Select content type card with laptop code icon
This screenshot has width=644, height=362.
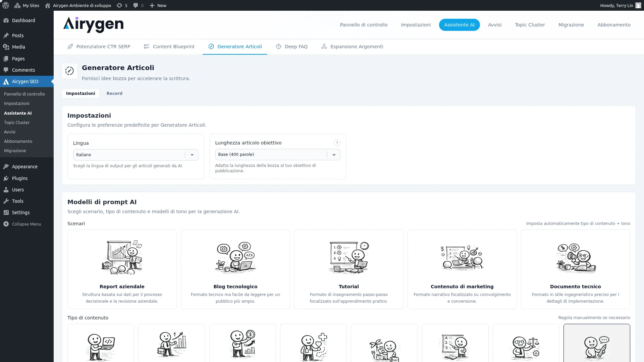101,343
